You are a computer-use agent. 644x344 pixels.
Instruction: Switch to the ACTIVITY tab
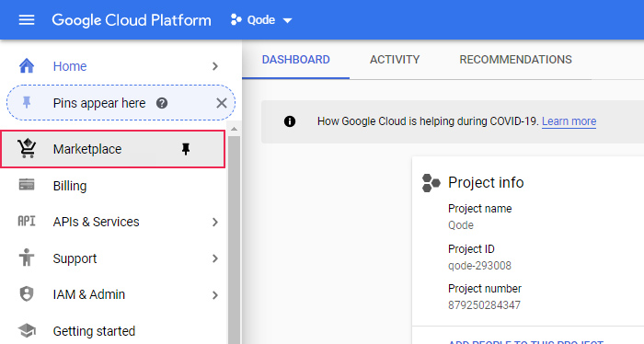point(395,60)
